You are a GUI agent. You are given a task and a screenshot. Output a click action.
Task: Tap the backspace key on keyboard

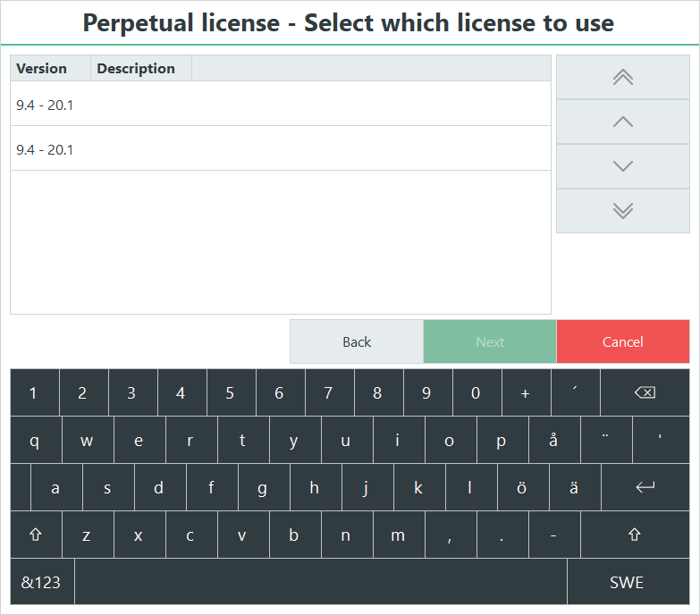pos(645,392)
